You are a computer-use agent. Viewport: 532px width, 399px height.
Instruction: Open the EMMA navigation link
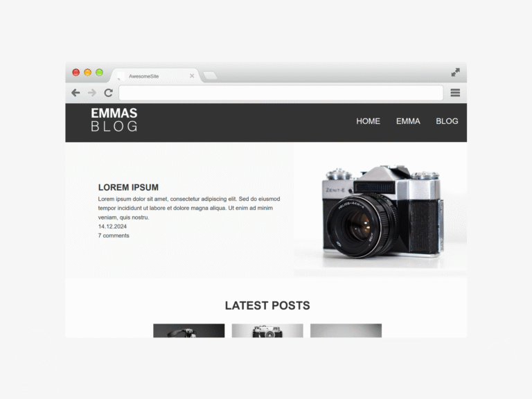point(408,121)
